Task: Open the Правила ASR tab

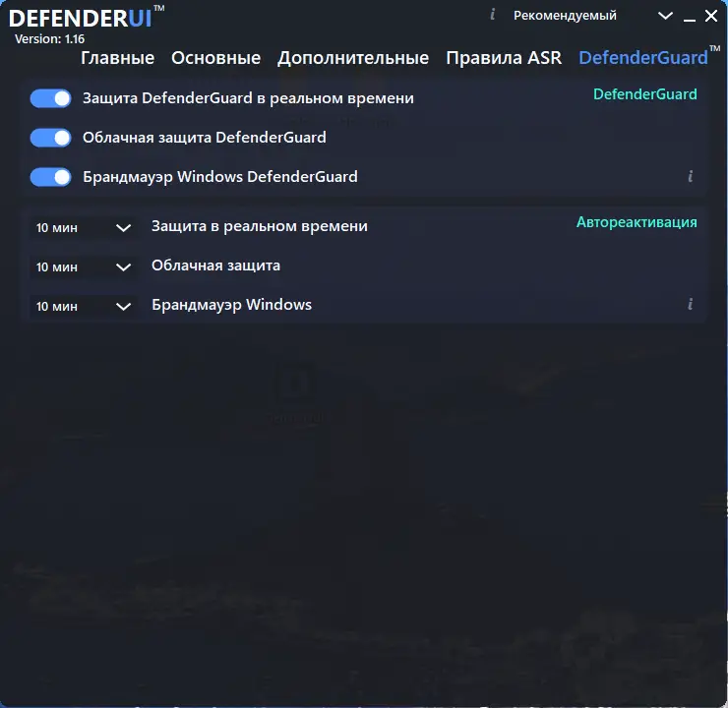Action: click(x=504, y=58)
